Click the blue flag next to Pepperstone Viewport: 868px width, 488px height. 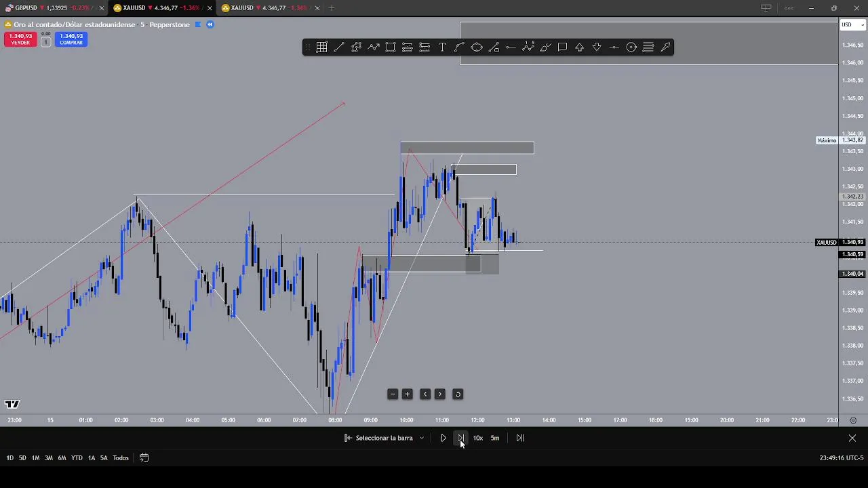[x=198, y=24]
